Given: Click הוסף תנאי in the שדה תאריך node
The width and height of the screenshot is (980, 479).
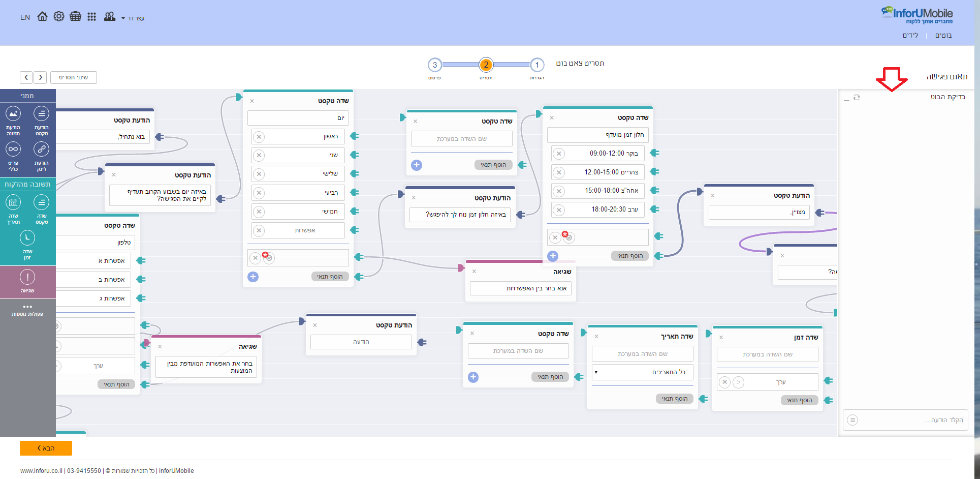Looking at the screenshot, I should pos(675,399).
